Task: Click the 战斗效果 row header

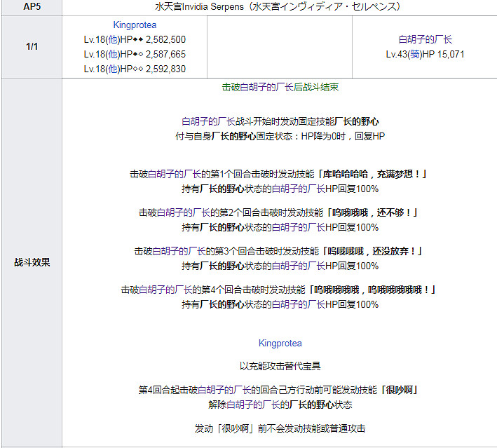Action: coord(32,262)
